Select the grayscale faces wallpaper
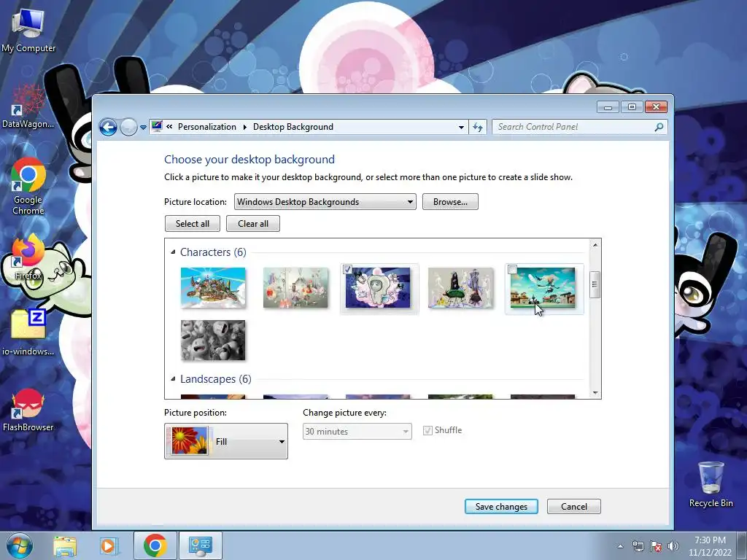 coord(213,340)
